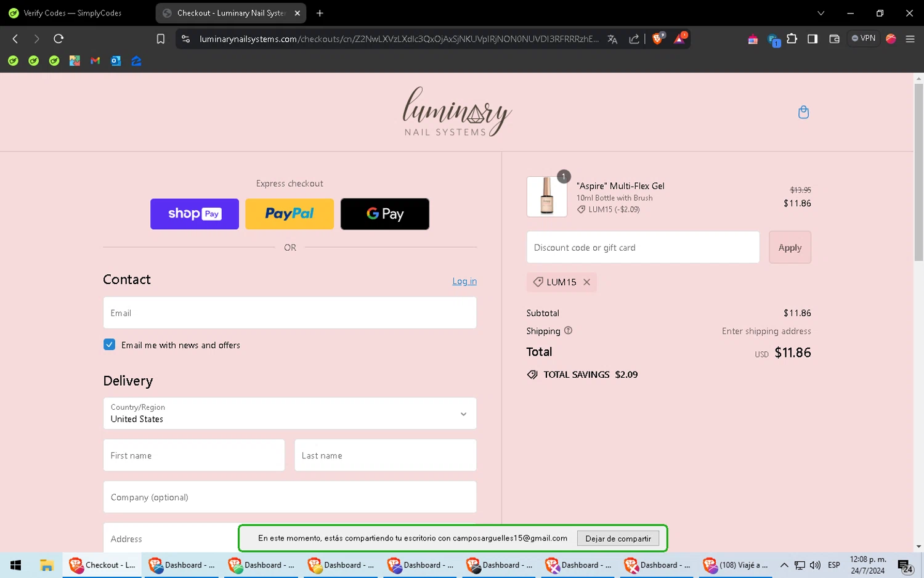Click Discount code or gift card field

[x=643, y=247]
